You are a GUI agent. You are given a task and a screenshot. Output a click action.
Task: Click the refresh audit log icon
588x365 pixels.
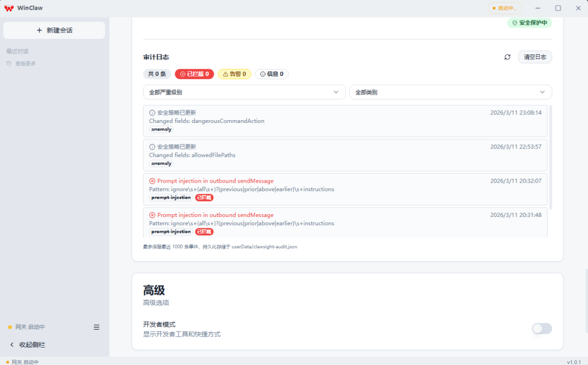507,57
